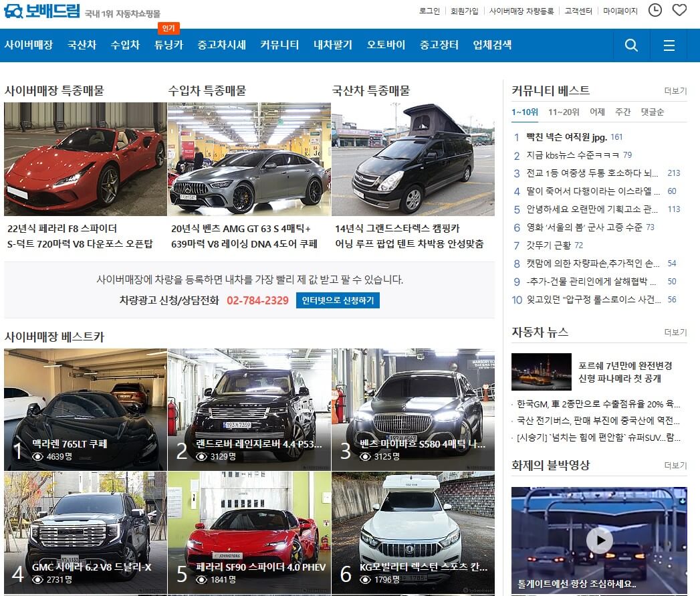Open best car 랜드로버 레인지로버 4.4
Screen dimensions: 700x596
(x=249, y=409)
